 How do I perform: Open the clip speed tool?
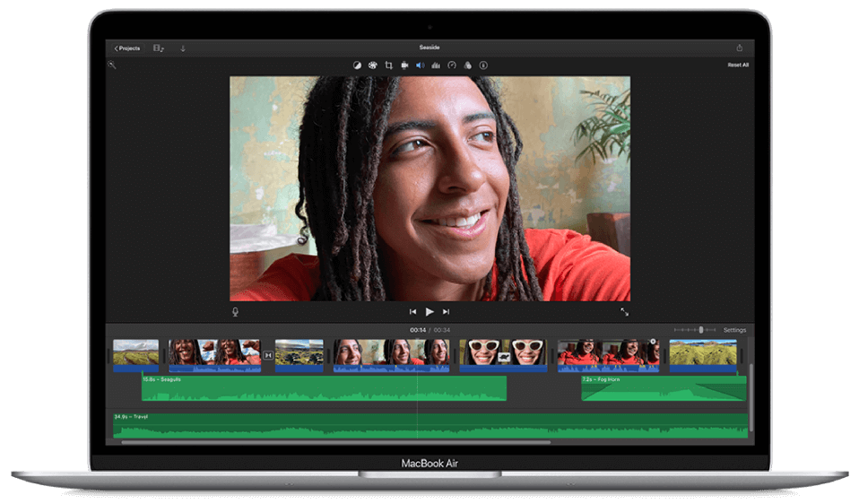point(452,65)
